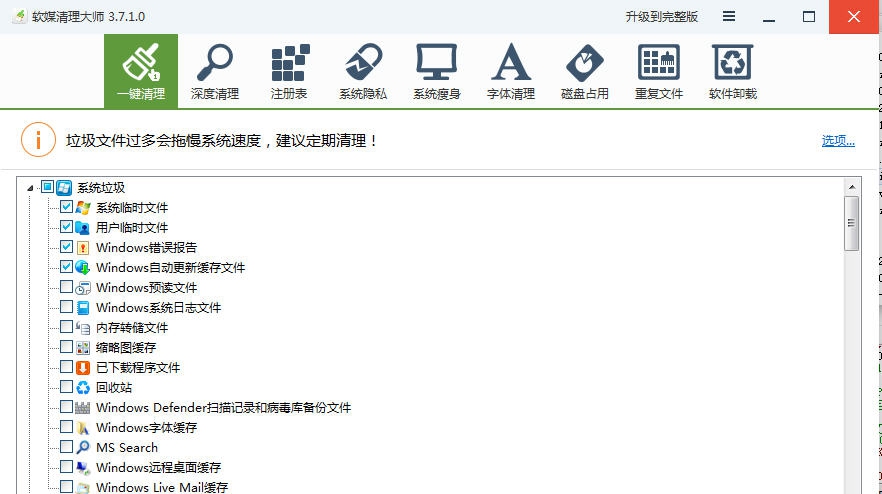
Task: Click the 系统垃圾 Windows flag icon
Action: click(64, 187)
